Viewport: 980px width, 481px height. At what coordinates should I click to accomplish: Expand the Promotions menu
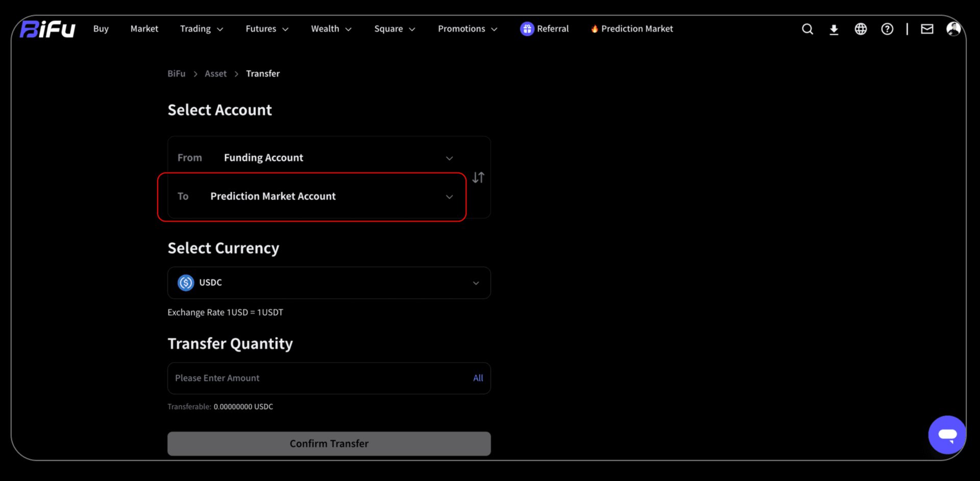(x=468, y=29)
